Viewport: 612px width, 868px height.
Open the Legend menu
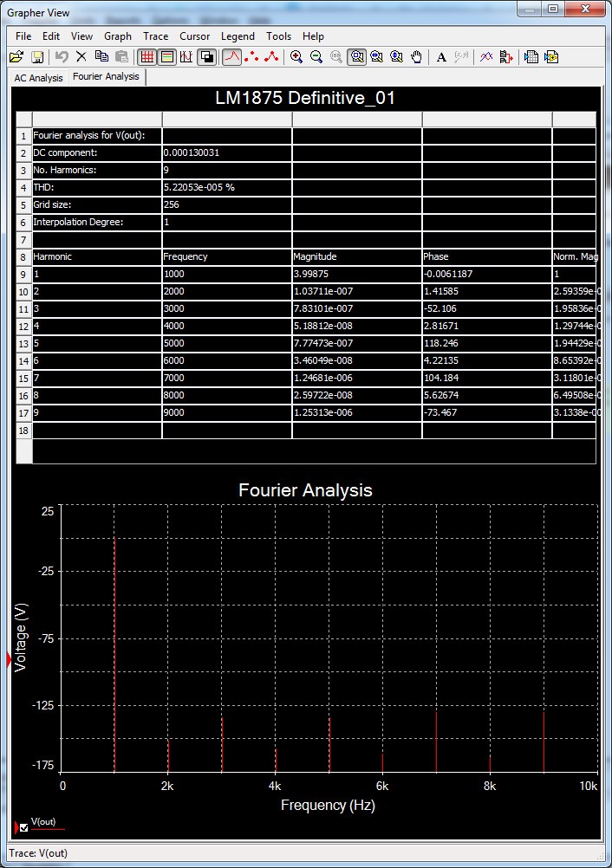click(238, 36)
